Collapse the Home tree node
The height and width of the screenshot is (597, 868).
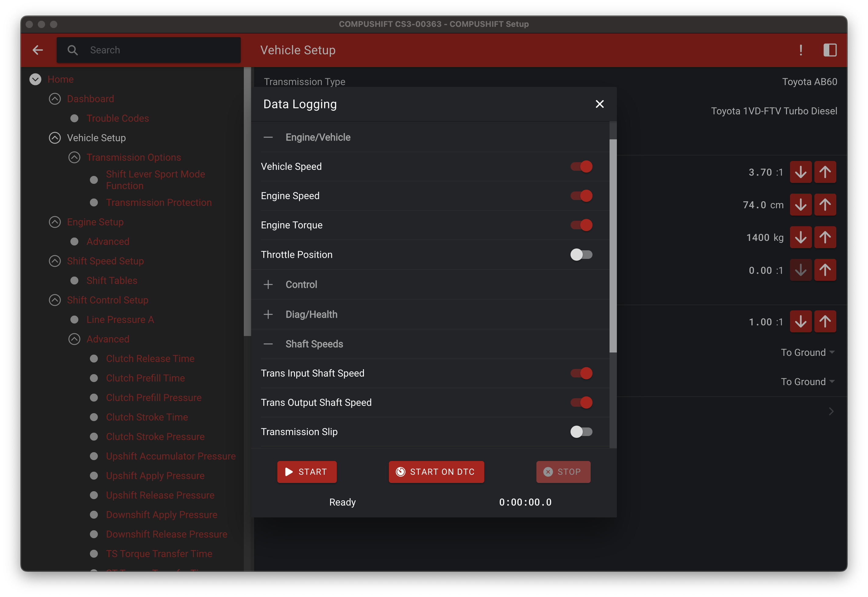pos(35,79)
